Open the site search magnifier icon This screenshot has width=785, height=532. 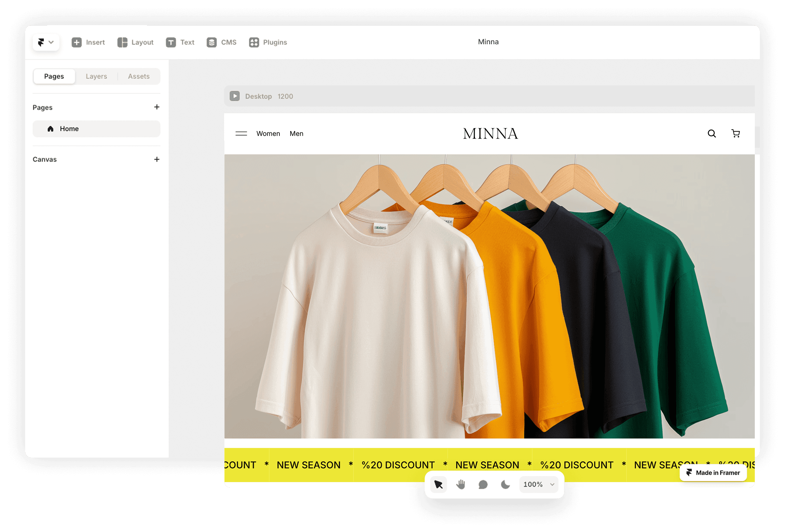point(712,134)
